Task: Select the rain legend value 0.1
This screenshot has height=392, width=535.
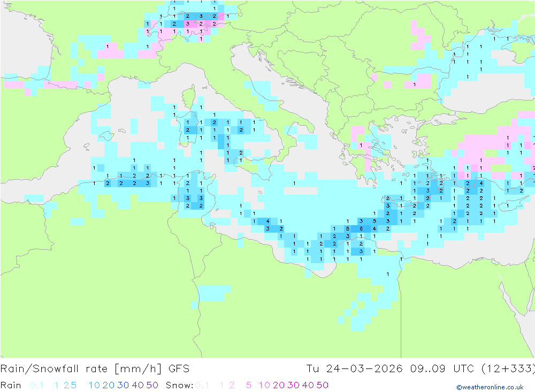Action: (x=36, y=385)
